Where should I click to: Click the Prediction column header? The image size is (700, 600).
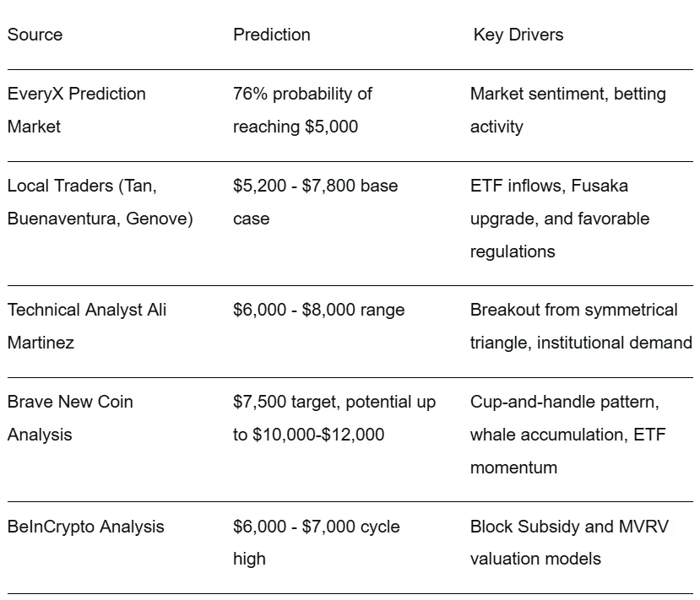point(271,35)
